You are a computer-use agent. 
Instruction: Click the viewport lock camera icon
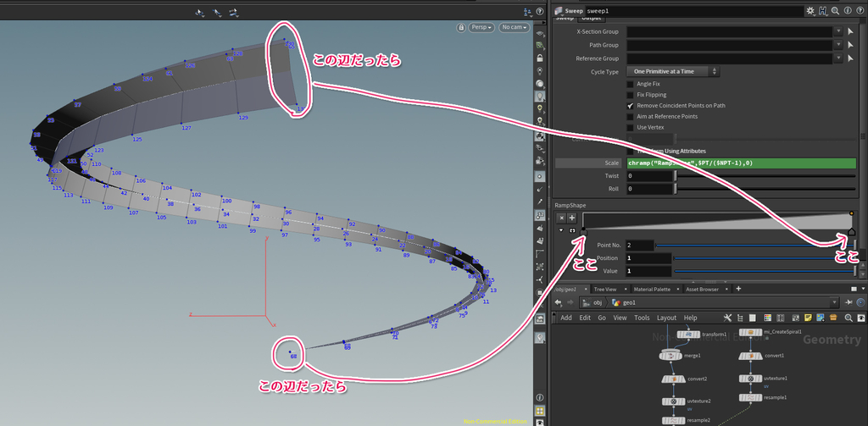coord(461,27)
